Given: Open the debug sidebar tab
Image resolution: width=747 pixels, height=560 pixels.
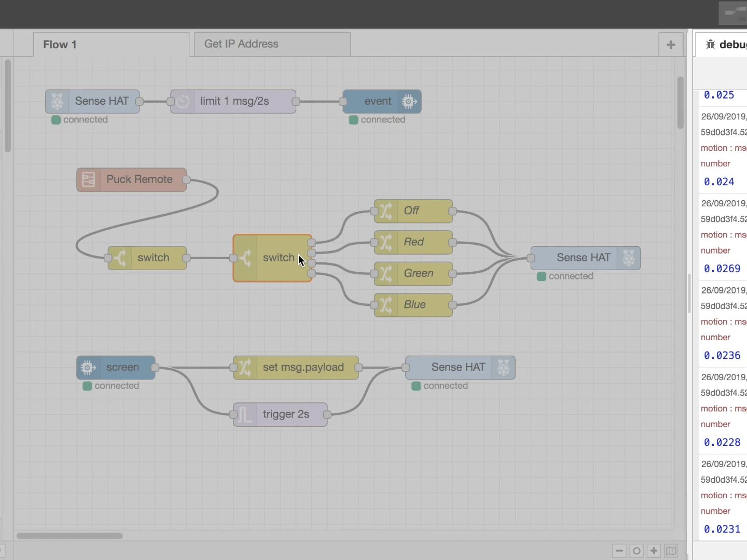Looking at the screenshot, I should [x=722, y=45].
